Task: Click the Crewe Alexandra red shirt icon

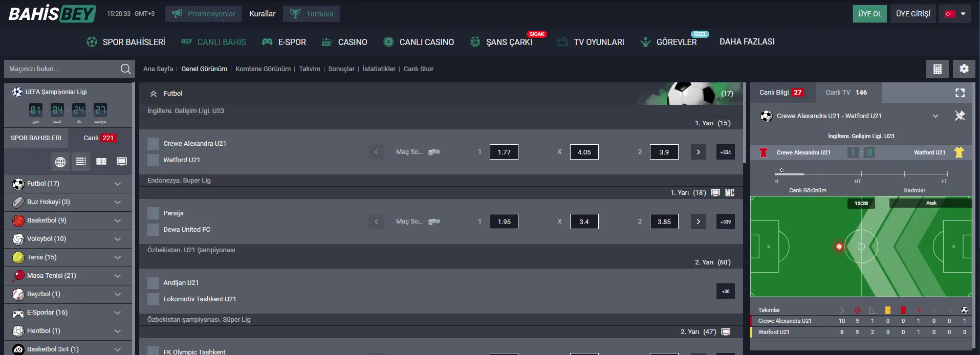Action: pos(764,152)
